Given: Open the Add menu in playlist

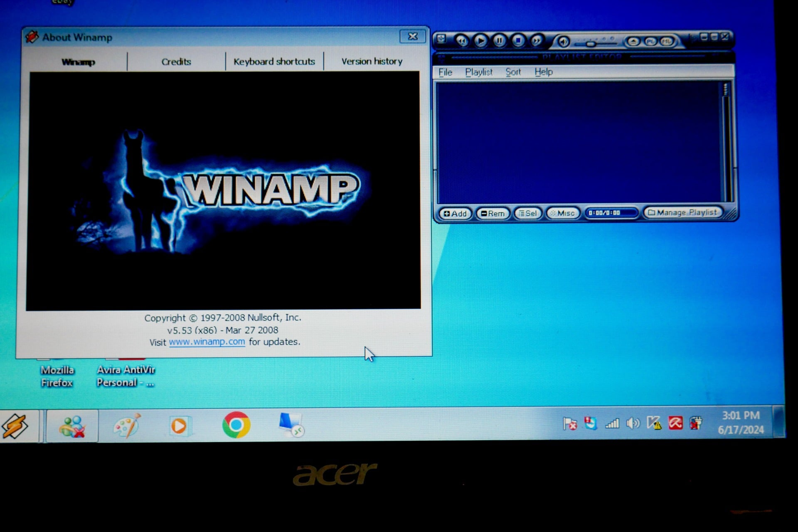Looking at the screenshot, I should point(455,214).
